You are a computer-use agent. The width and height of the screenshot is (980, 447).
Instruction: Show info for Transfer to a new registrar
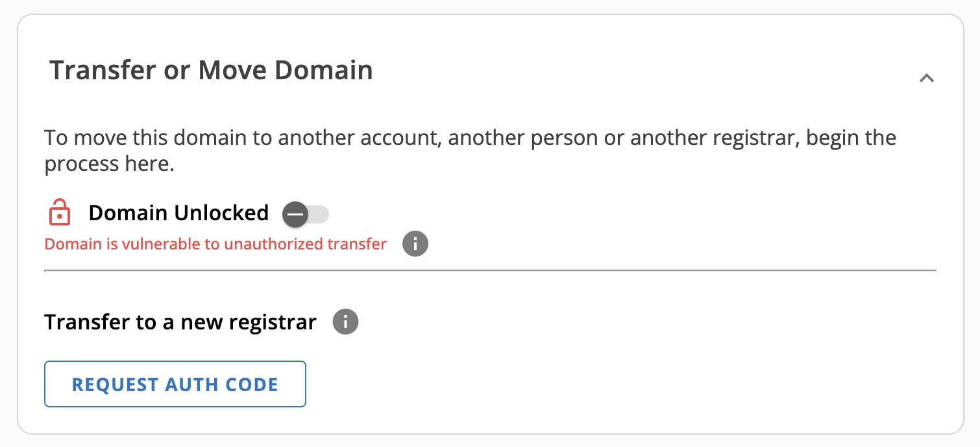tap(345, 322)
